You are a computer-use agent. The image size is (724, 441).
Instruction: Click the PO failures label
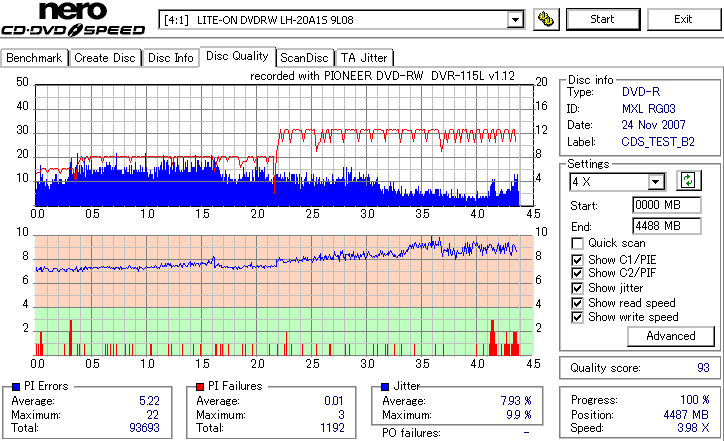pos(411,433)
